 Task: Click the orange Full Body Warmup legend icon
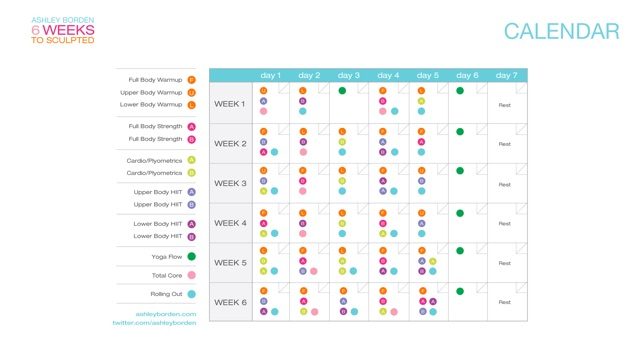coord(192,80)
